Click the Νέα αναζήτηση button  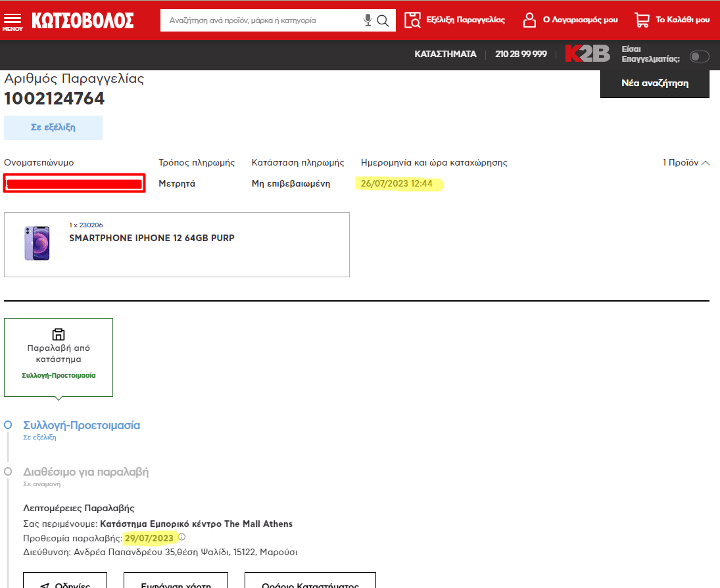pos(654,83)
